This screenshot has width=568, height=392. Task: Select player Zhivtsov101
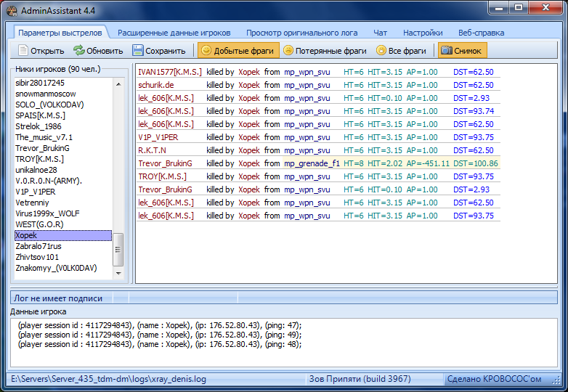(x=63, y=257)
